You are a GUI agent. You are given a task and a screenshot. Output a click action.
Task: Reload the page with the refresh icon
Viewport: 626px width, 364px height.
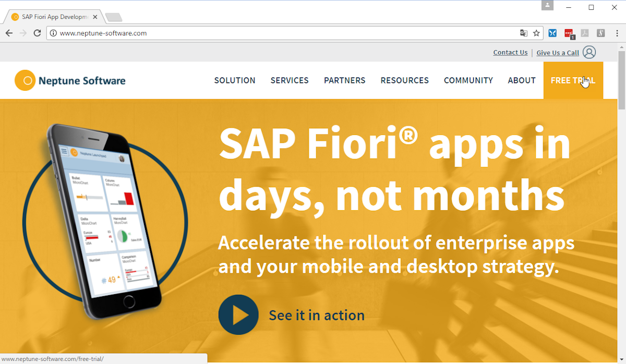click(x=37, y=33)
